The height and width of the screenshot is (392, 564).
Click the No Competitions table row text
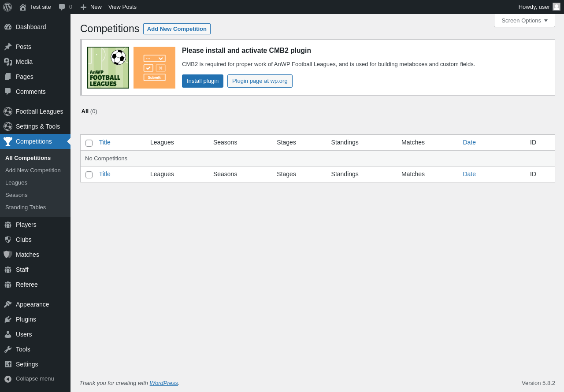[x=106, y=159]
